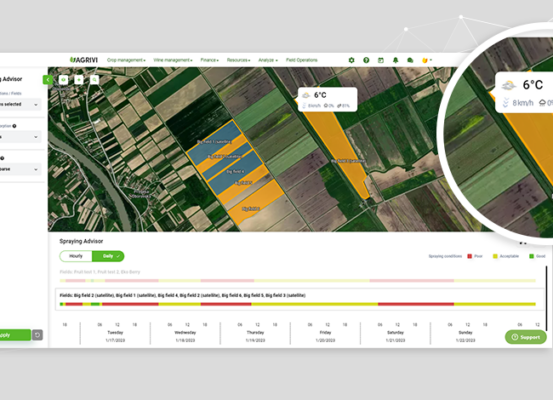Click the reset icon next to Apply
This screenshot has width=553, height=400.
[x=37, y=335]
